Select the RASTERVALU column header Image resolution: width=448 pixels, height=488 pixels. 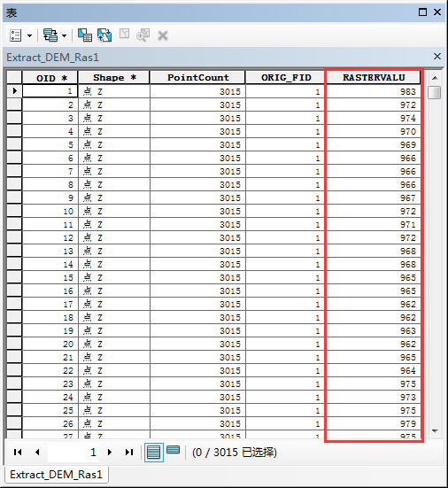coord(374,78)
